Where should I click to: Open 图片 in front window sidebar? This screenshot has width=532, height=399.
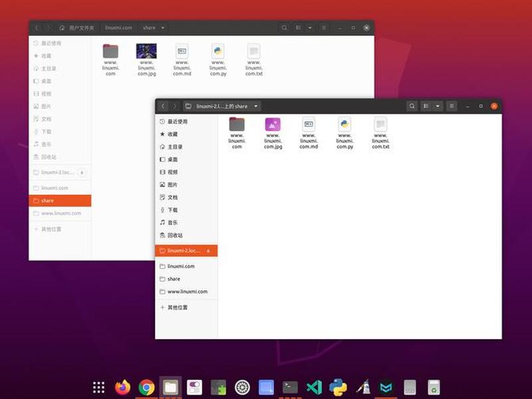(186, 185)
